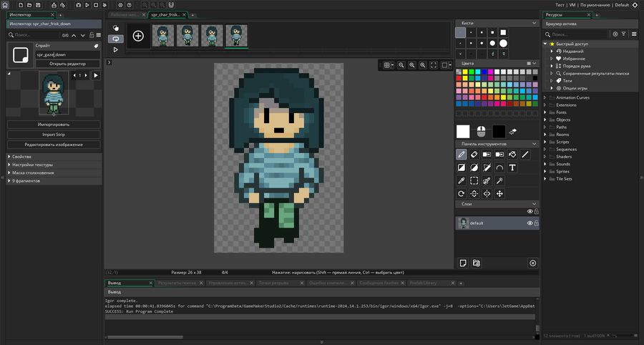This screenshot has width=644, height=345.
Task: Toggle canvas grid display
Action: point(386,65)
